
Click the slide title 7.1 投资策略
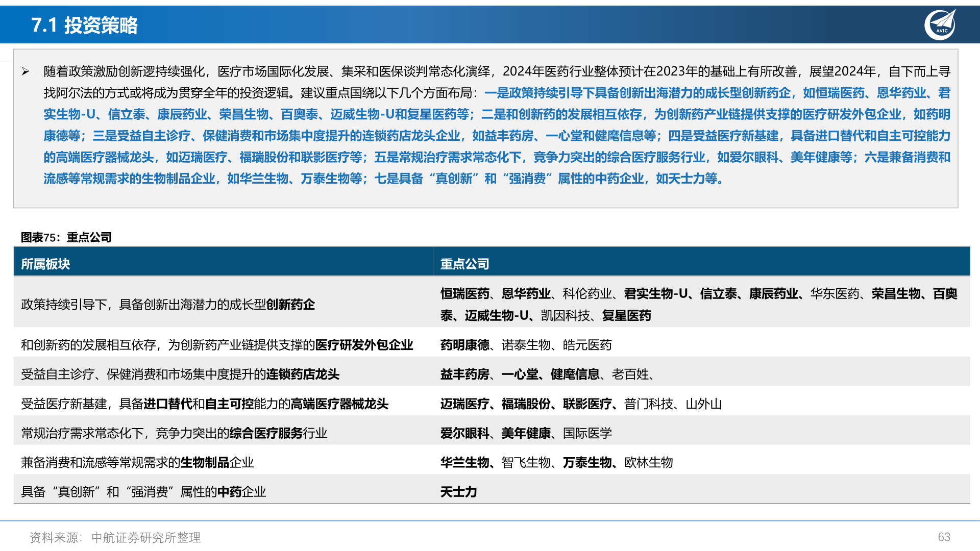(84, 25)
